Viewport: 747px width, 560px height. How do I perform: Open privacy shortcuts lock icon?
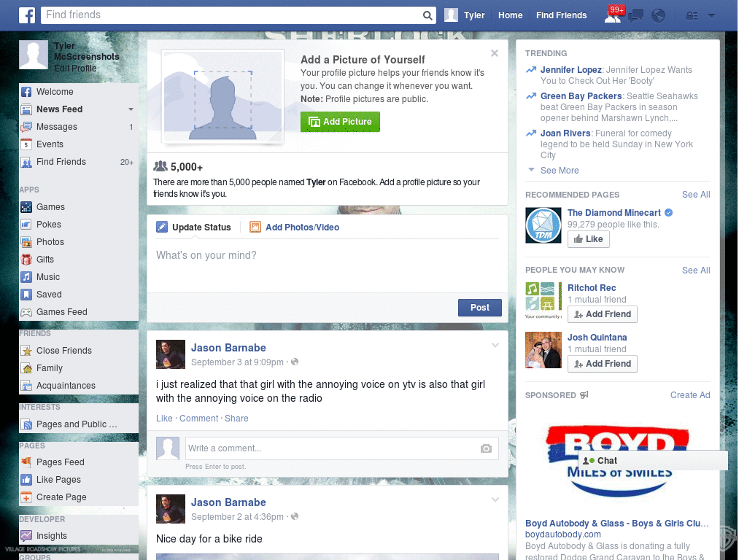[x=692, y=16]
